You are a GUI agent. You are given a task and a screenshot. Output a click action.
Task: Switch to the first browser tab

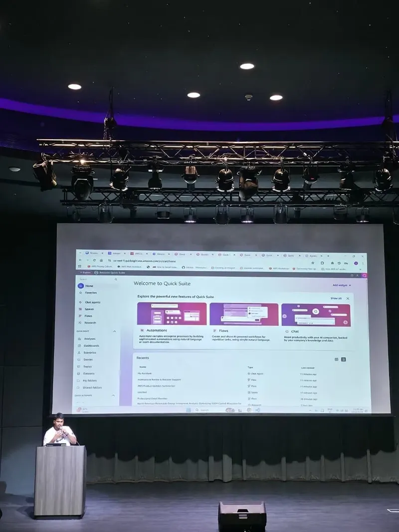pos(94,253)
